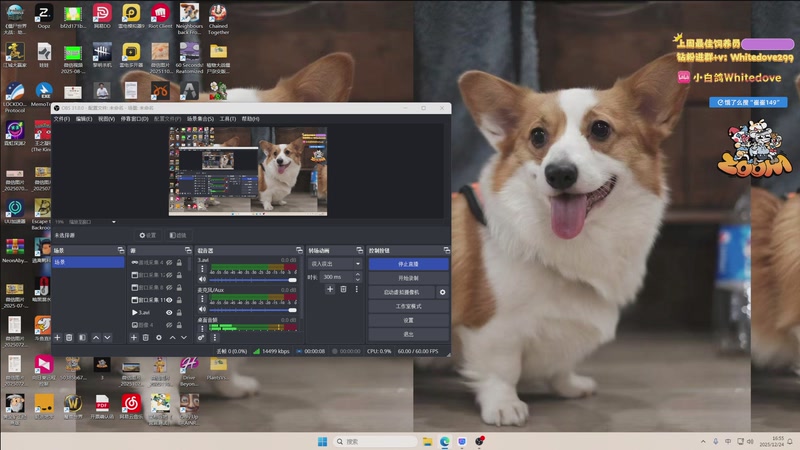
Task: Open virtual camera settings gear icon
Action: tap(442, 292)
